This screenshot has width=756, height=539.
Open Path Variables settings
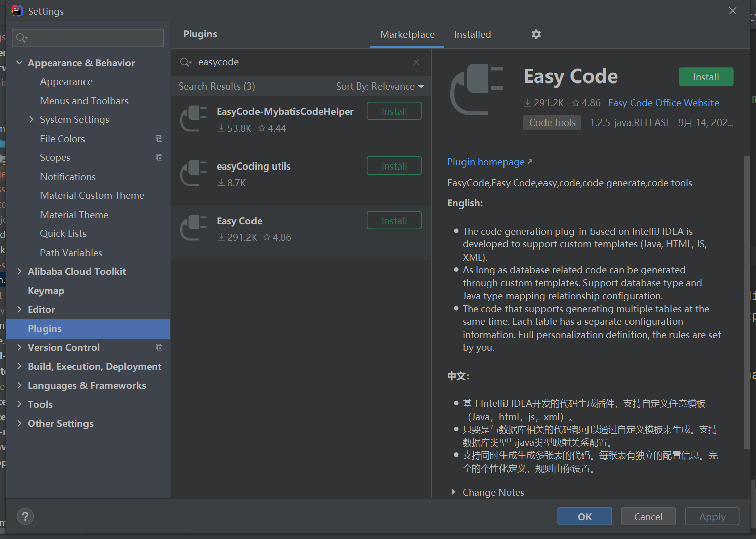(71, 253)
